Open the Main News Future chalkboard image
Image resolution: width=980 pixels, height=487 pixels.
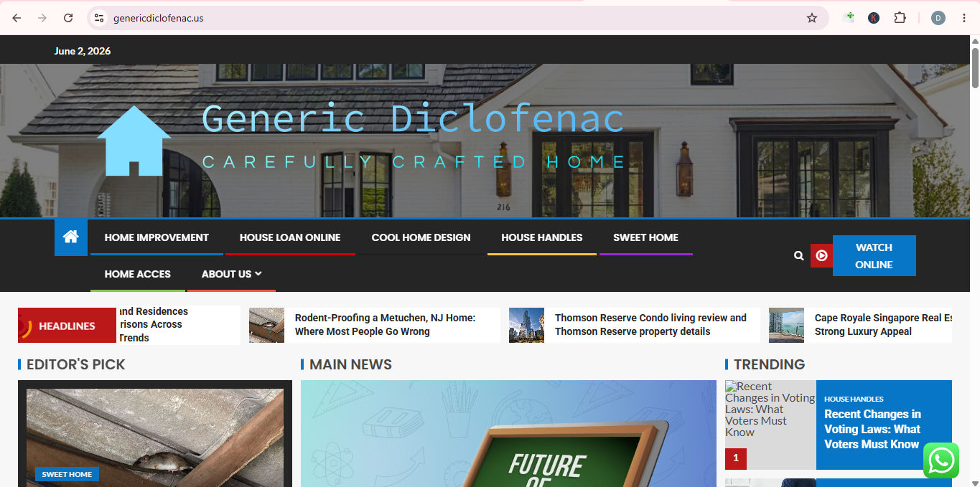pyautogui.click(x=508, y=433)
